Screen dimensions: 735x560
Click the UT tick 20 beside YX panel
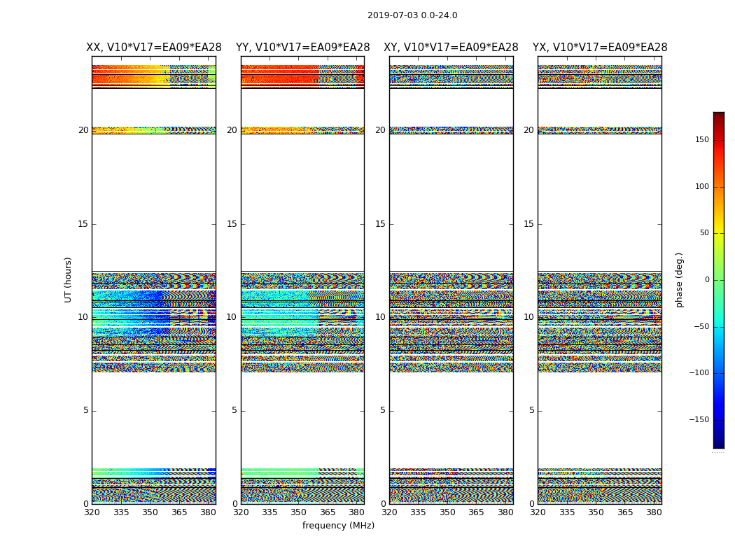[x=528, y=130]
